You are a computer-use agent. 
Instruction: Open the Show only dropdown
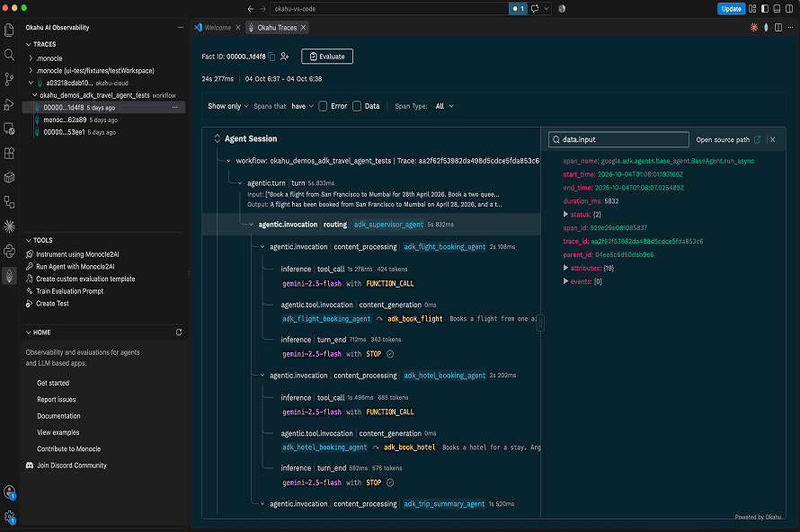point(228,106)
